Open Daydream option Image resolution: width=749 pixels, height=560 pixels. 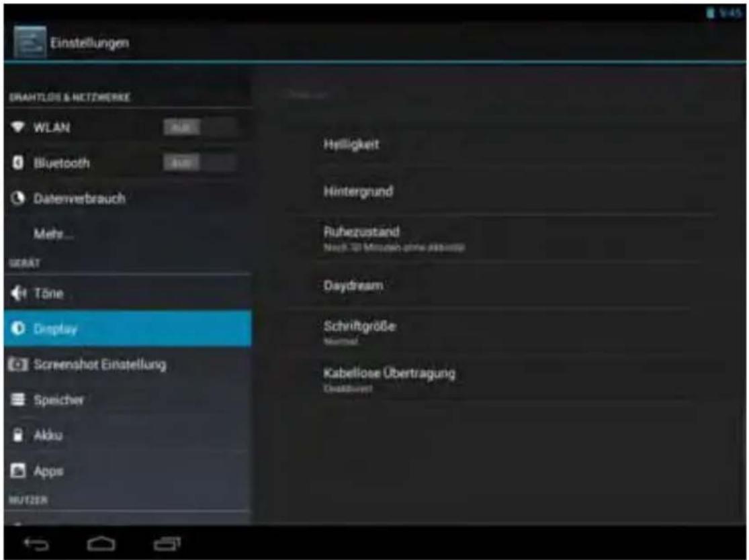coord(502,285)
